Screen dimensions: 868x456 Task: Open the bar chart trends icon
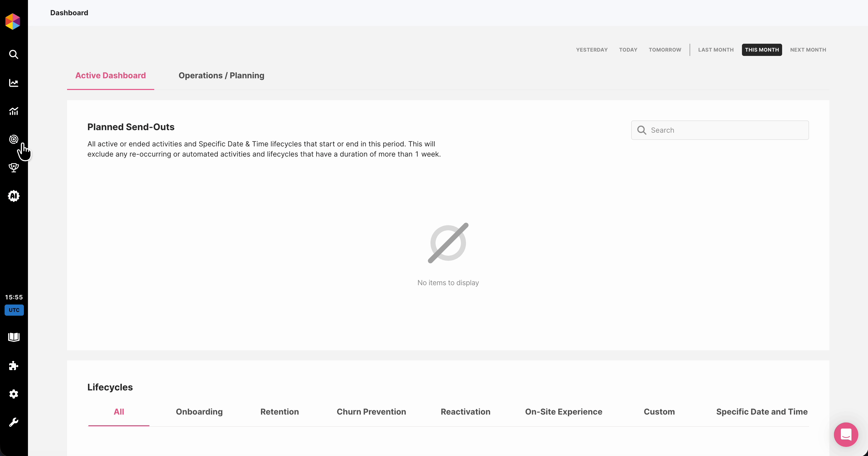[13, 111]
